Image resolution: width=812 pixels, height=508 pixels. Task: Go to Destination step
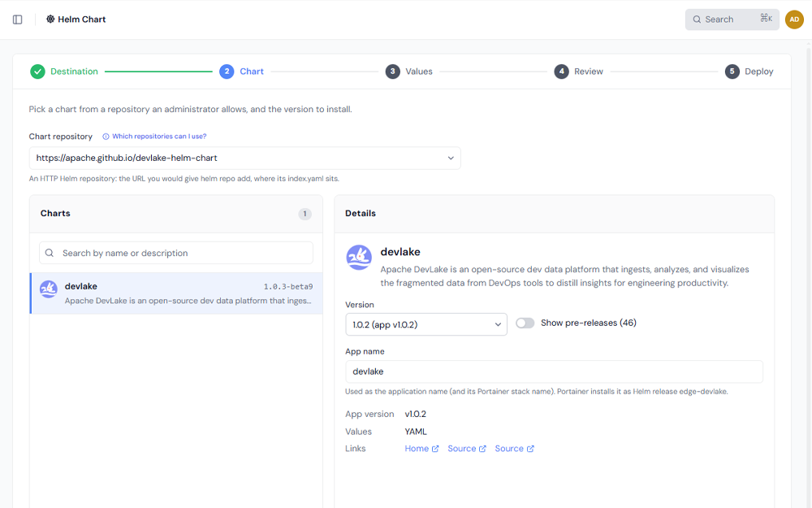point(74,72)
